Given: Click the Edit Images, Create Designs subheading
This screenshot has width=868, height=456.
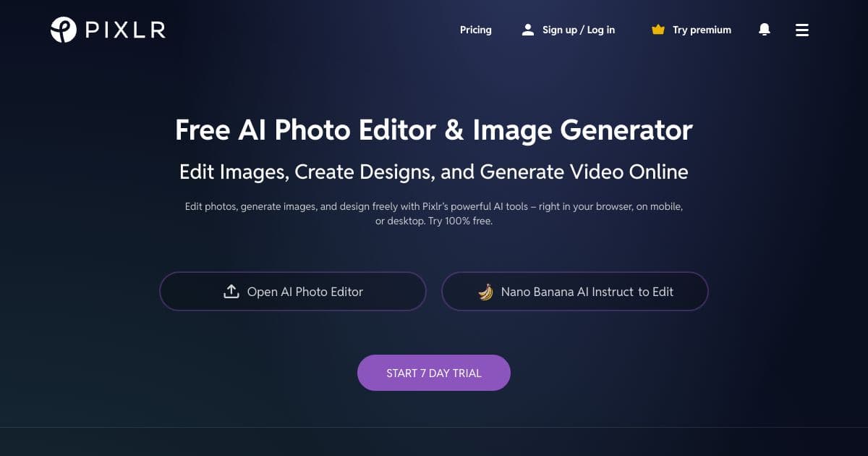Looking at the screenshot, I should 434,172.
